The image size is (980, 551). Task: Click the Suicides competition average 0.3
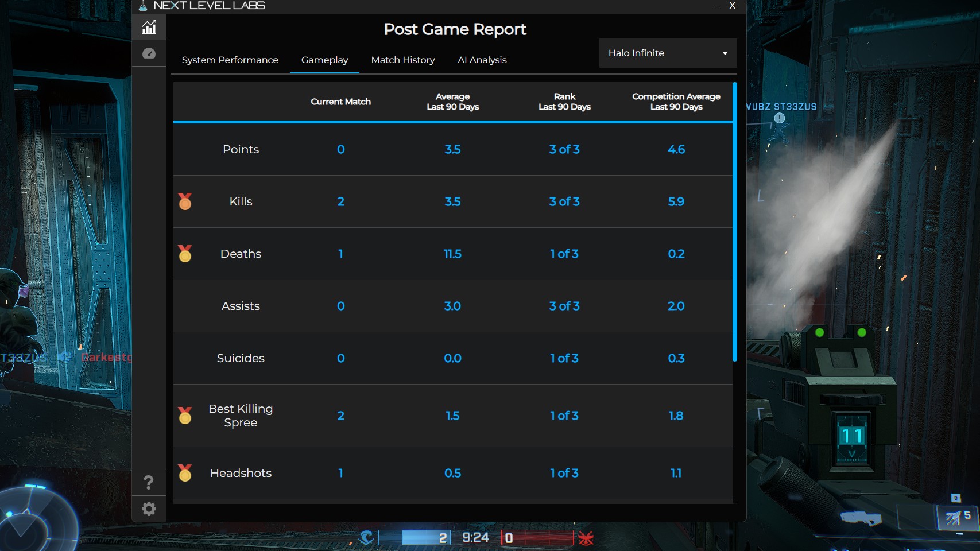point(676,358)
